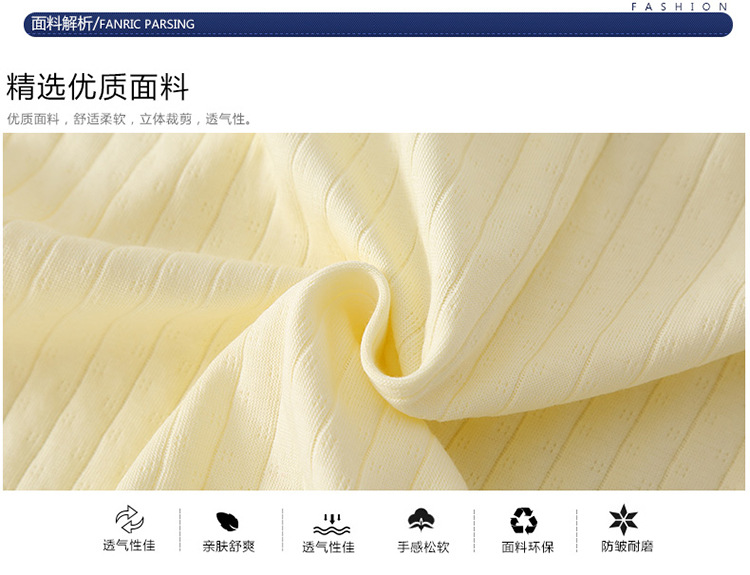Click the 透气性佳 label under the circular arrows

pos(129,545)
